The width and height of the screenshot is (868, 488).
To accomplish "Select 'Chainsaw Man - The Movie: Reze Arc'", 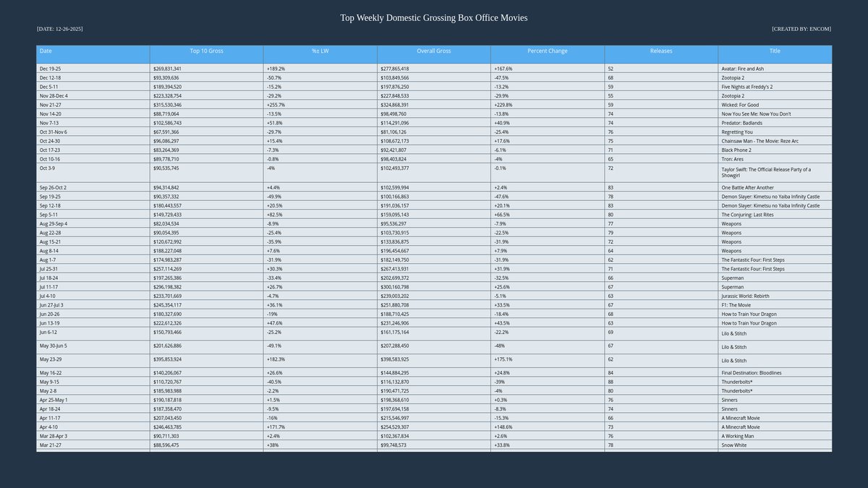I will (775, 141).
